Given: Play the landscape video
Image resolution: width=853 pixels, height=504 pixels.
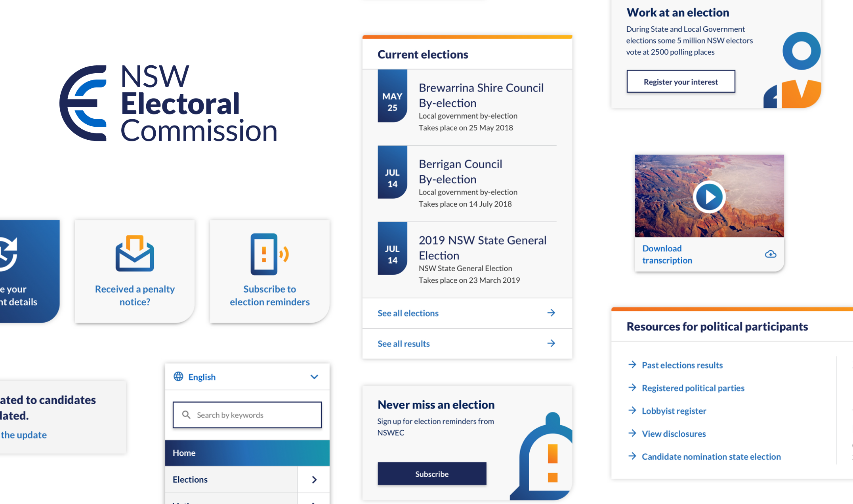Looking at the screenshot, I should pos(709,197).
